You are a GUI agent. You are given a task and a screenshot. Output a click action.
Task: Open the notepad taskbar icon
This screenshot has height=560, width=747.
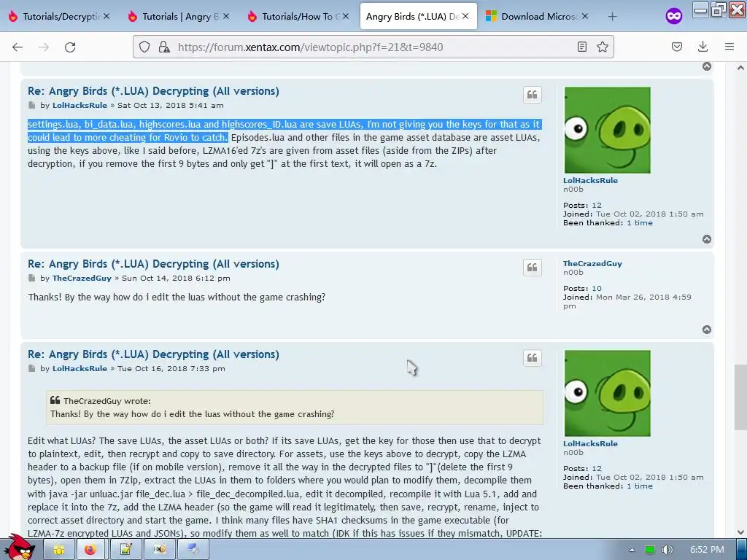pos(125,550)
